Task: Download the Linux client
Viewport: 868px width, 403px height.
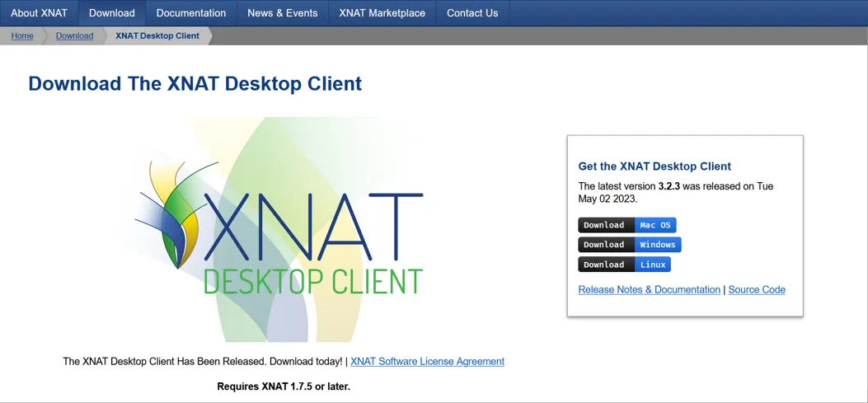Action: coord(625,265)
